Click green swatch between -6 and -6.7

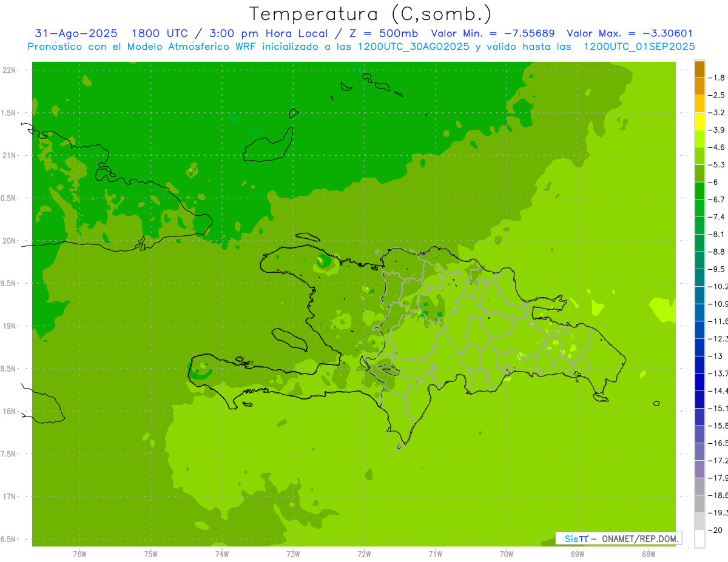699,191
